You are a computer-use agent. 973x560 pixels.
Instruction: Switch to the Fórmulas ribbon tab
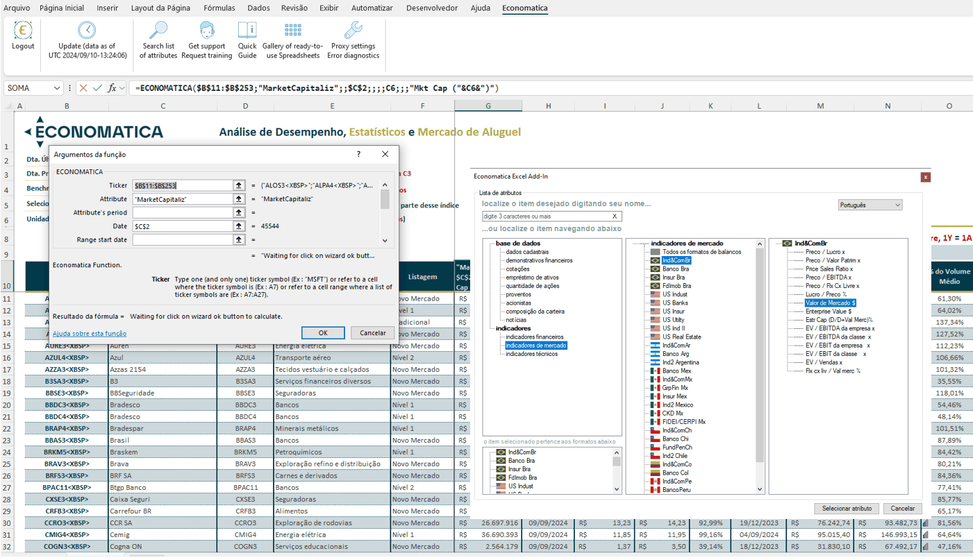219,8
